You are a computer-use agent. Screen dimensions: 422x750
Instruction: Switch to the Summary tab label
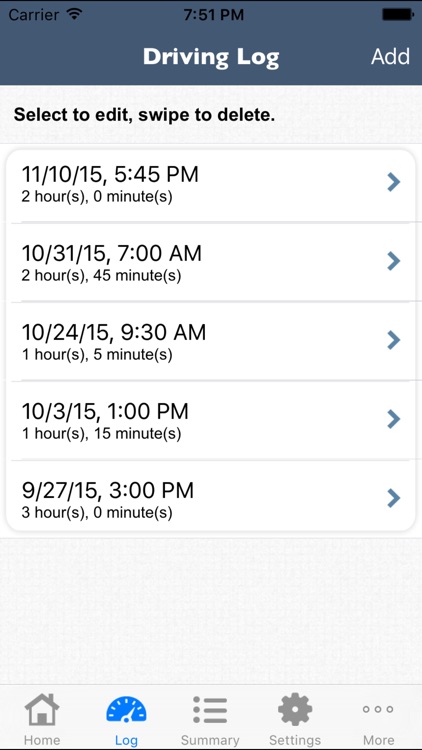coord(210,740)
